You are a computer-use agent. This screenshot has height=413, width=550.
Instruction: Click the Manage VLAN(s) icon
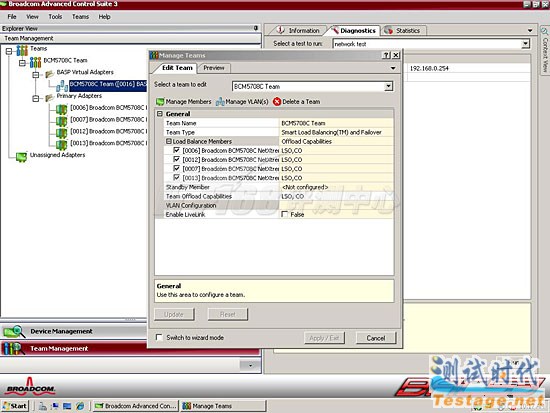coord(220,102)
